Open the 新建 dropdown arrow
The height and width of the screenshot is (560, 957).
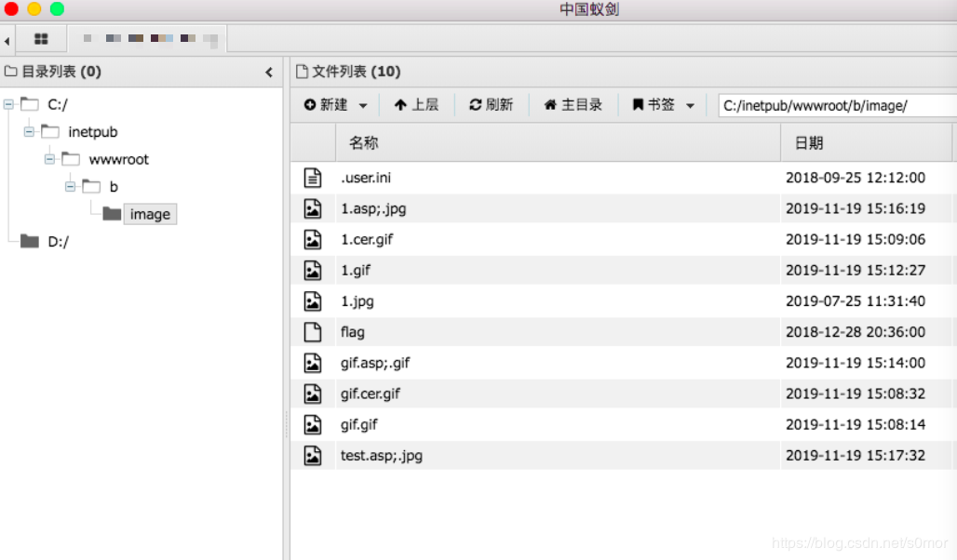pyautogui.click(x=363, y=105)
